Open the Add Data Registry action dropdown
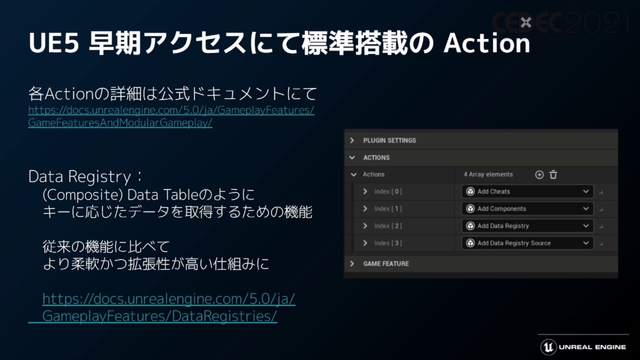 point(527,226)
